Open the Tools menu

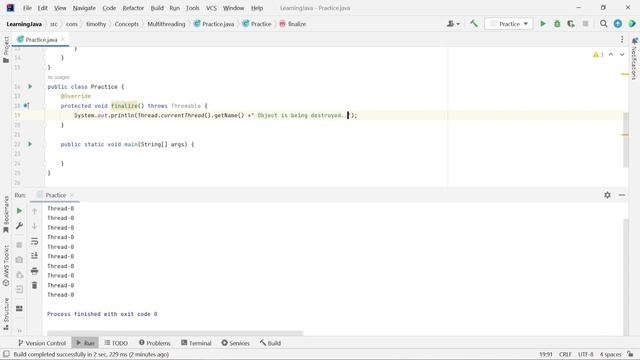(192, 8)
